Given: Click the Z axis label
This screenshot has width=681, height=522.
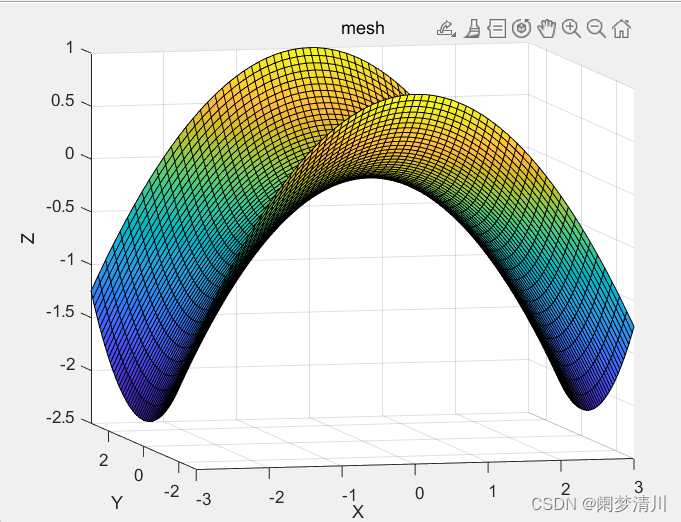Looking at the screenshot, I should [27, 238].
